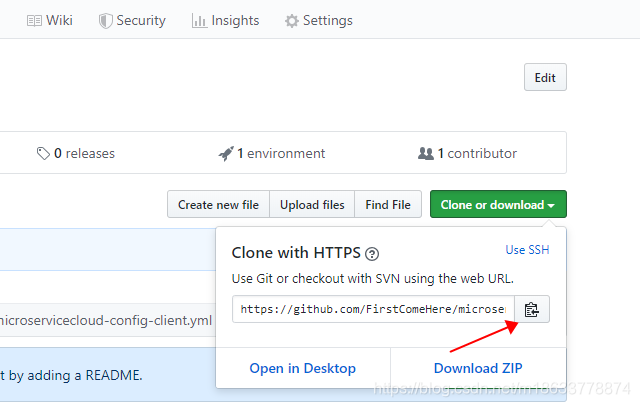Viewport: 640px width, 407px height.
Task: Open the microservicecloud-config-client.yml file
Action: click(x=106, y=320)
